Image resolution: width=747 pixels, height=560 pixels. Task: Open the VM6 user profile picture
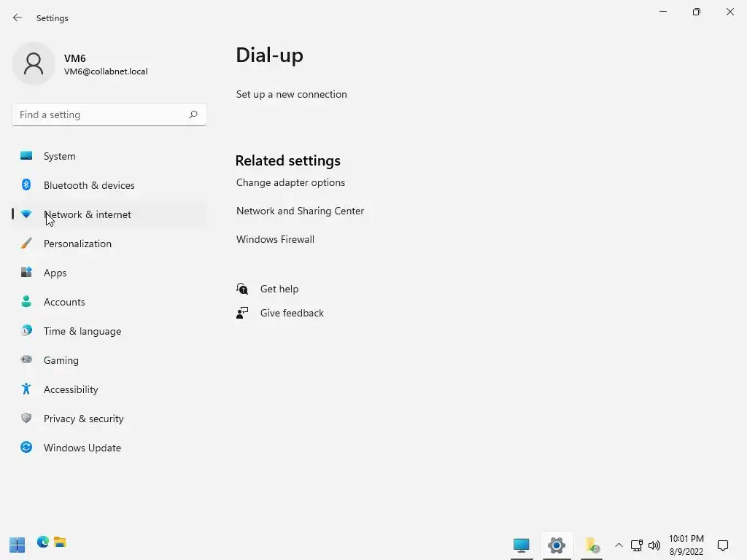(x=34, y=63)
